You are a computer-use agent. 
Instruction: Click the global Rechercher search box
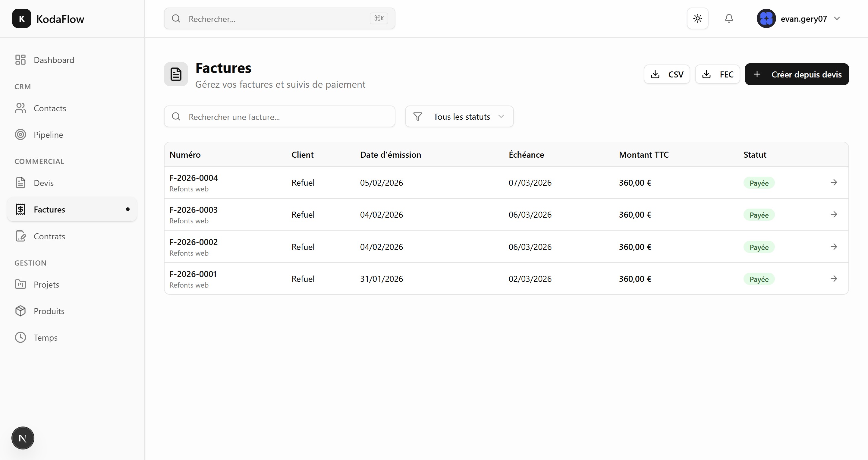(x=276, y=18)
